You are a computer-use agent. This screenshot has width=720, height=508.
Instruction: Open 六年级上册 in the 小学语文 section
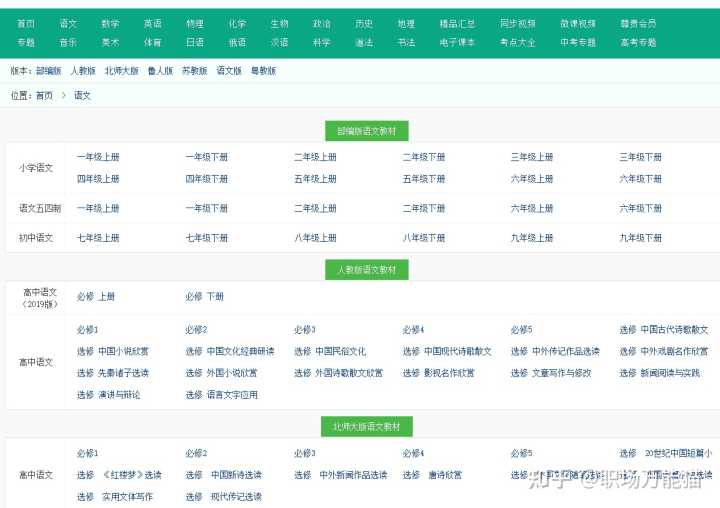[x=532, y=179]
